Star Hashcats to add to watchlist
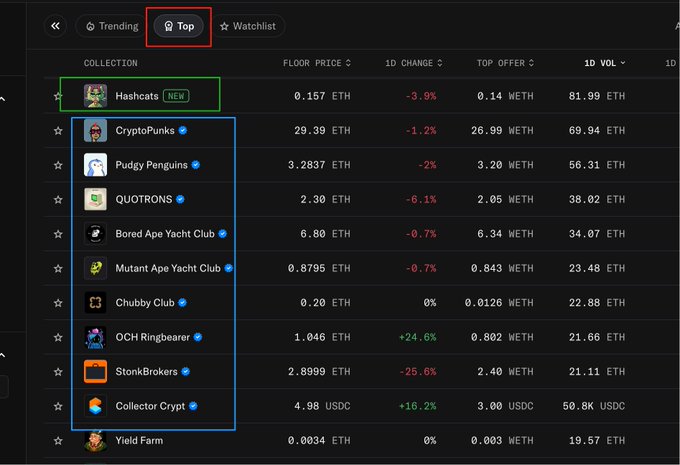Viewport: 680px width, 465px height. click(58, 96)
